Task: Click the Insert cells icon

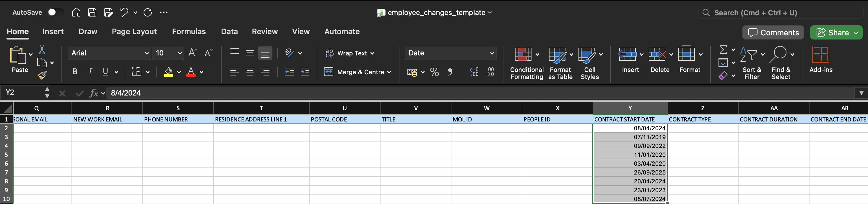Action: click(627, 54)
